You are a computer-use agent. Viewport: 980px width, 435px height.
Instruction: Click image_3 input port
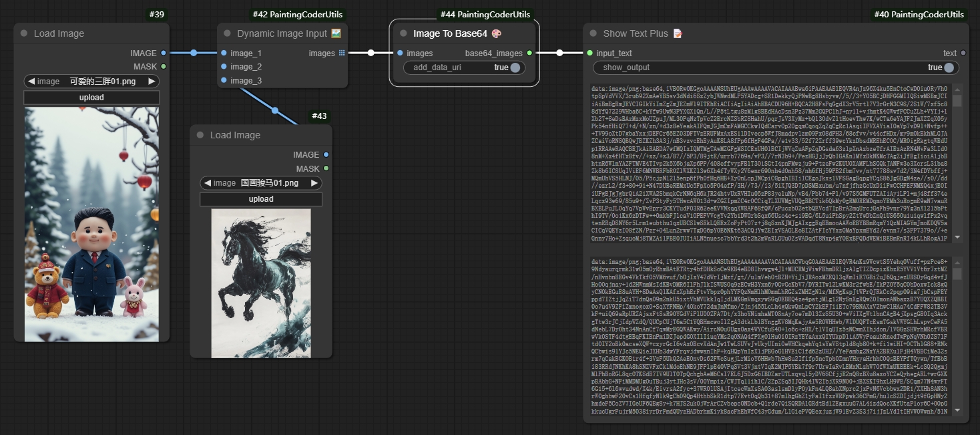223,80
